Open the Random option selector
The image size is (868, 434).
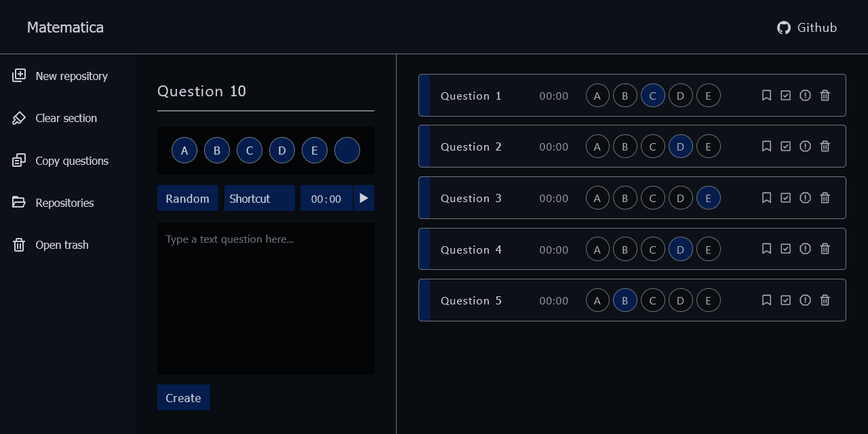point(188,198)
